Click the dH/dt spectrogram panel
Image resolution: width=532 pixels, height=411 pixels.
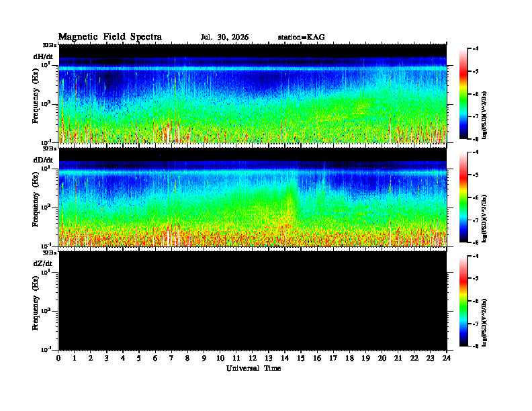[253, 93]
